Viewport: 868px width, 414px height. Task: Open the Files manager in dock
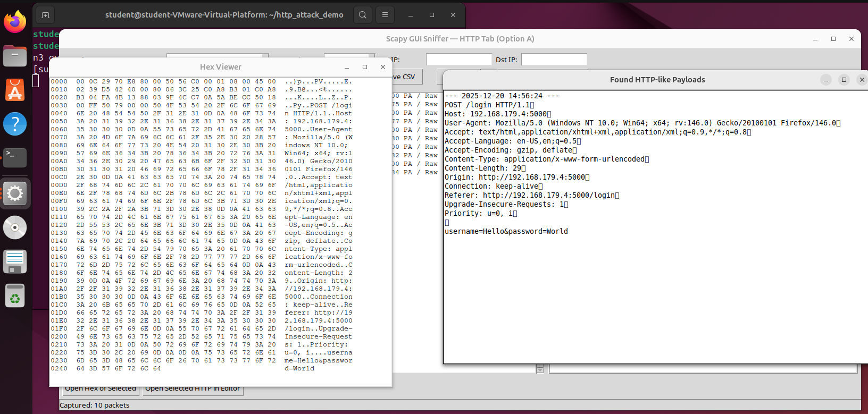pos(15,56)
